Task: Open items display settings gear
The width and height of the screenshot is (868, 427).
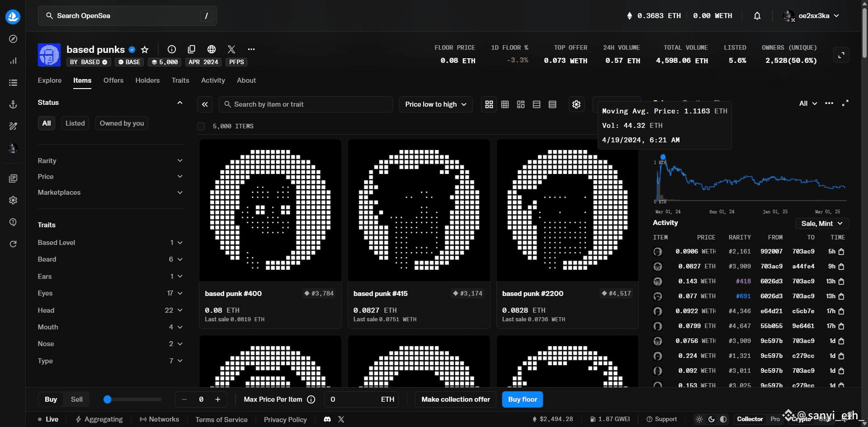Action: [x=576, y=104]
